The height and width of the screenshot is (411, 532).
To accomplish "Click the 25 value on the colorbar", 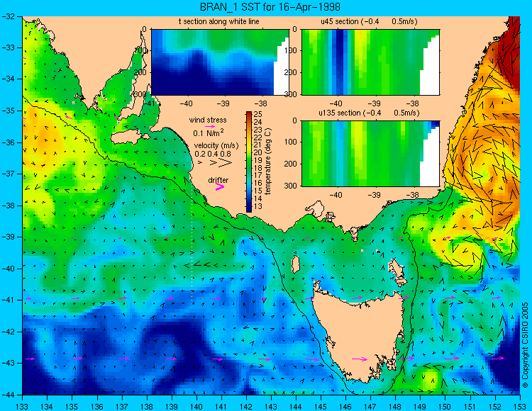I will [258, 114].
